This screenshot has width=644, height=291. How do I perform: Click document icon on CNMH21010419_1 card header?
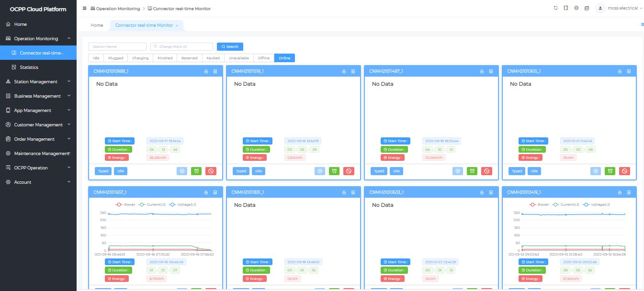[x=629, y=192]
